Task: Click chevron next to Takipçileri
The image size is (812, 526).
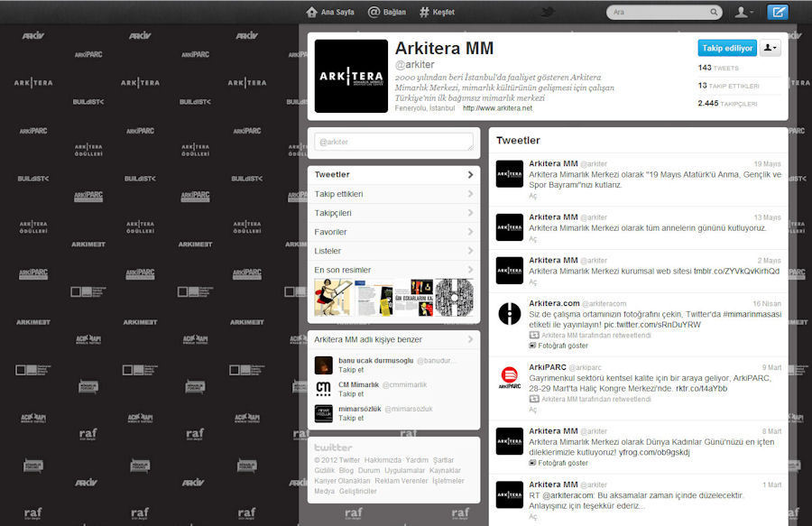Action: tap(470, 213)
